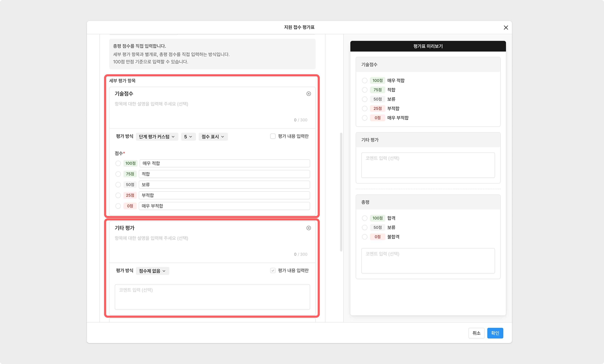
Task: Toggle 평가 내용 입력란 checkbox in 기타 평가
Action: click(x=273, y=271)
